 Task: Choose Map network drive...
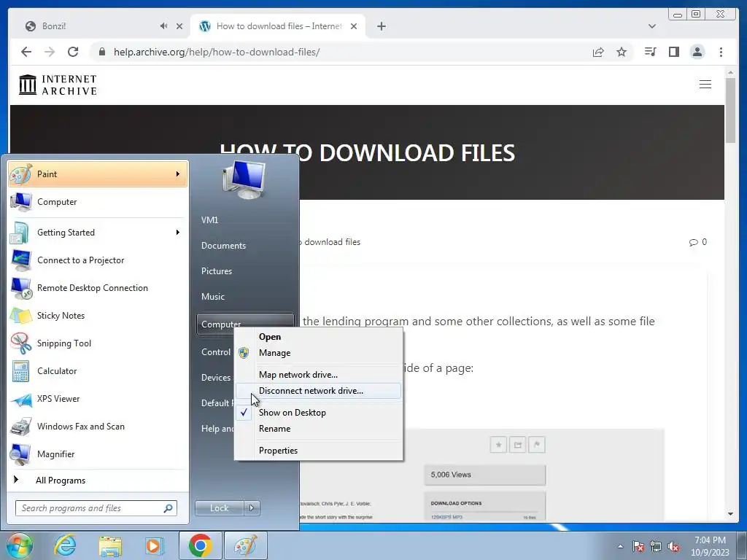click(x=318, y=374)
